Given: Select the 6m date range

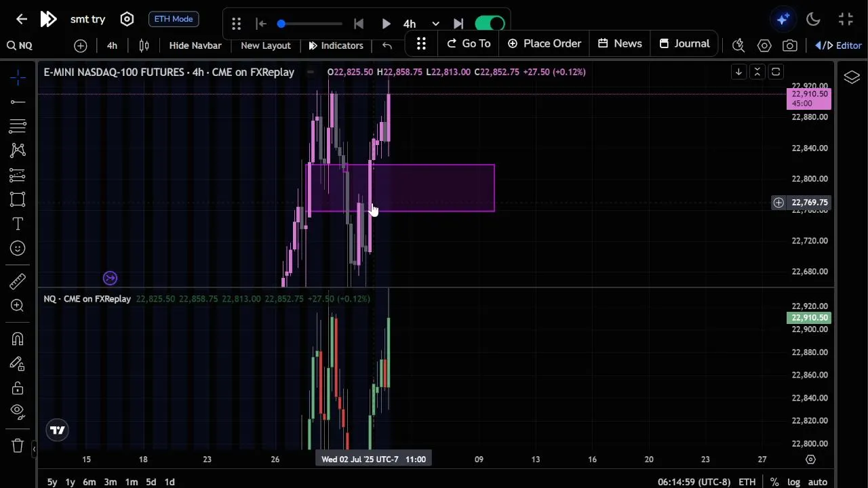Looking at the screenshot, I should [90, 482].
